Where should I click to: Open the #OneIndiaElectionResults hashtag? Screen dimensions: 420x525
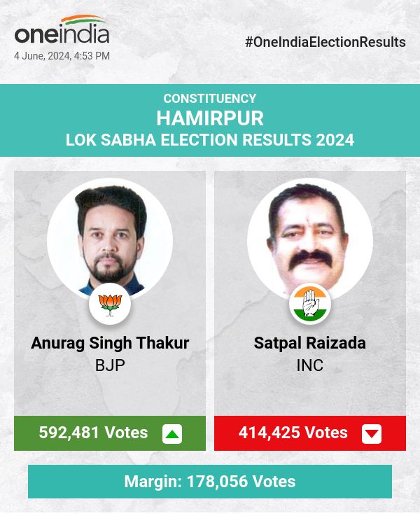coord(325,42)
